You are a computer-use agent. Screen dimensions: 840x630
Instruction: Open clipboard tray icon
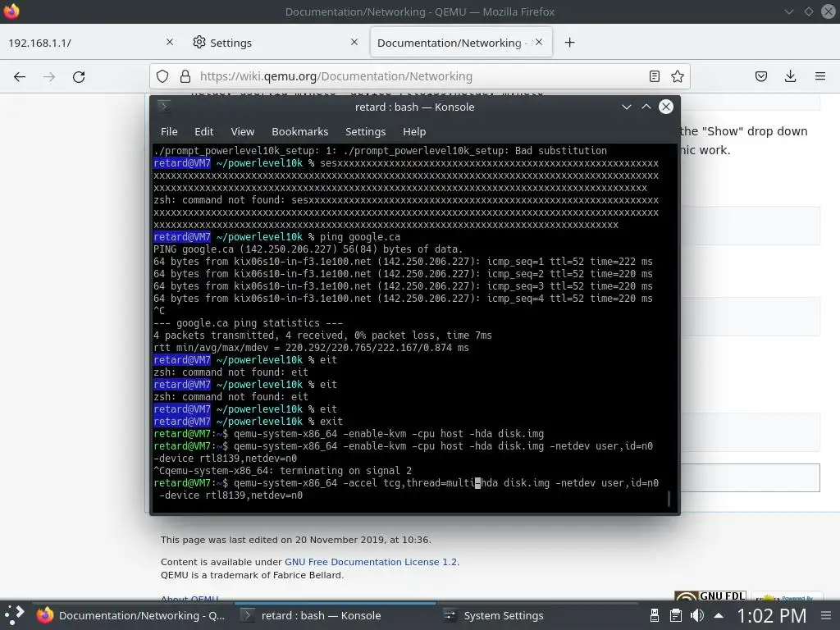(676, 615)
